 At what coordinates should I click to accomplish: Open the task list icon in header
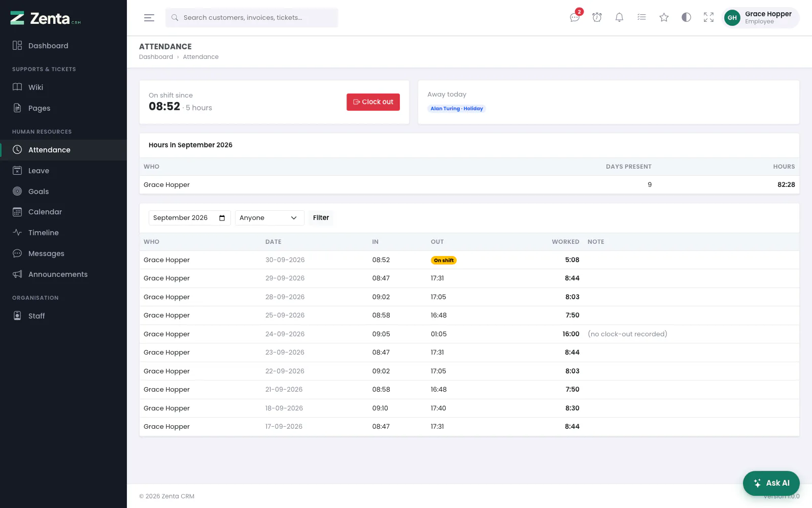(x=641, y=17)
